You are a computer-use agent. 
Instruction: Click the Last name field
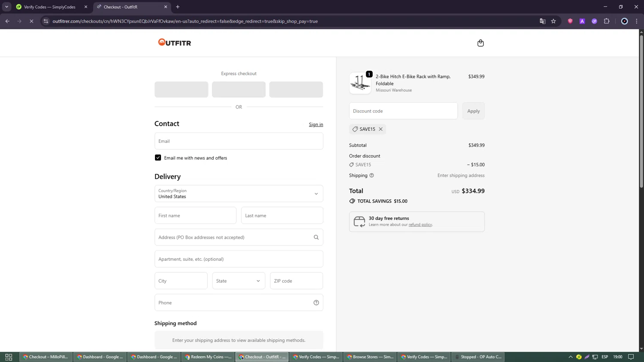282,215
